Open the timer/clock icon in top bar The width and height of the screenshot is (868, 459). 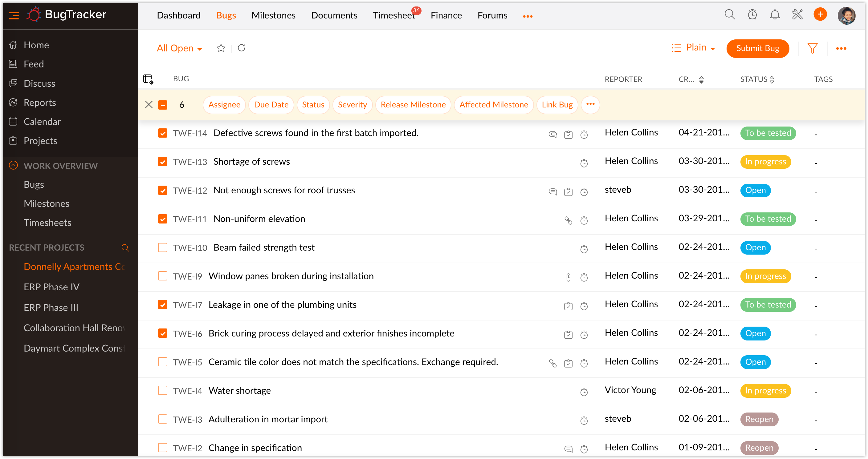(x=752, y=14)
